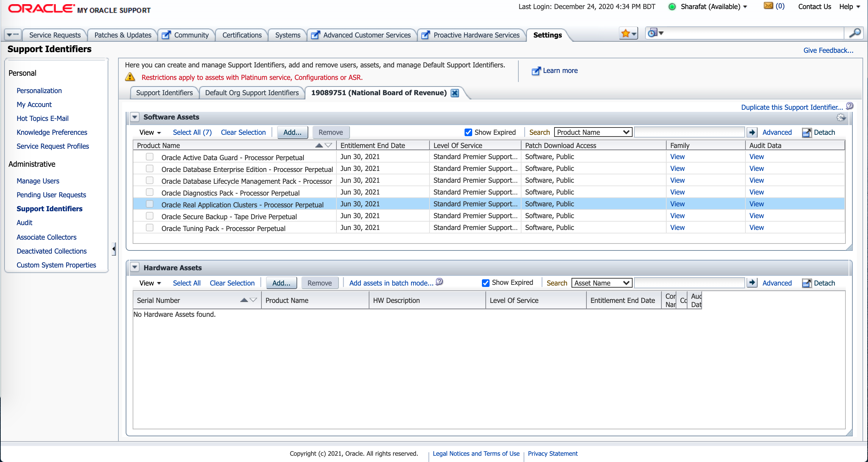Click the Oracle logo
868x462 pixels.
pyautogui.click(x=41, y=8)
